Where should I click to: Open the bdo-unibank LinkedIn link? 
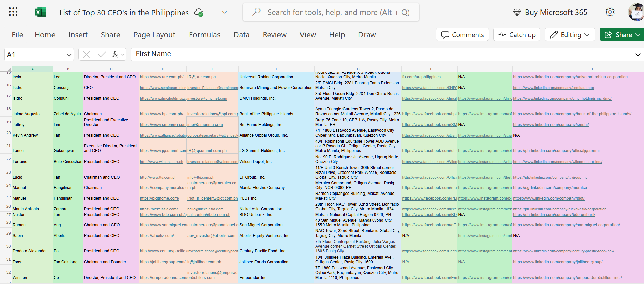[x=554, y=215]
